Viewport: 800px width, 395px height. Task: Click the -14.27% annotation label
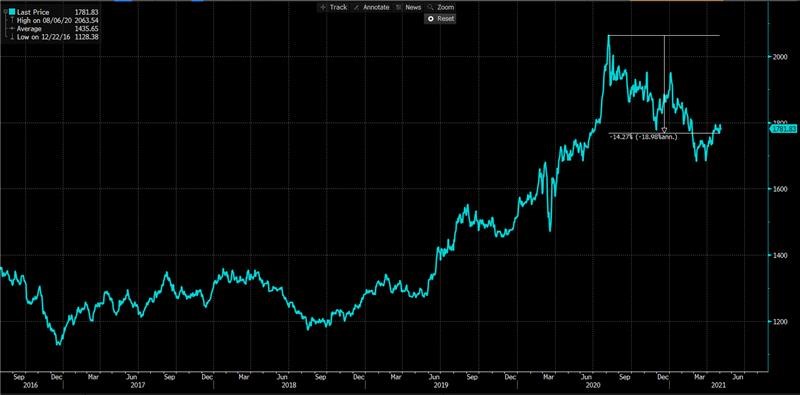[643, 137]
